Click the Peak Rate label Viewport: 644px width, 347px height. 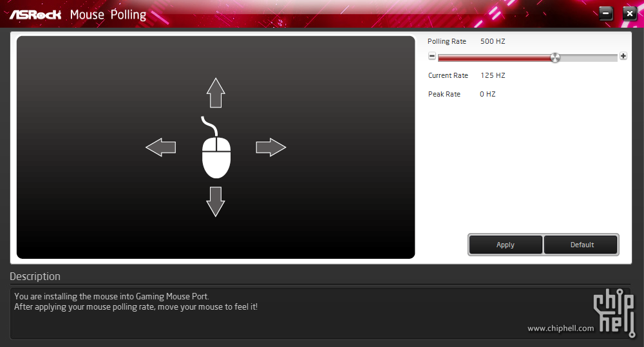click(x=444, y=94)
